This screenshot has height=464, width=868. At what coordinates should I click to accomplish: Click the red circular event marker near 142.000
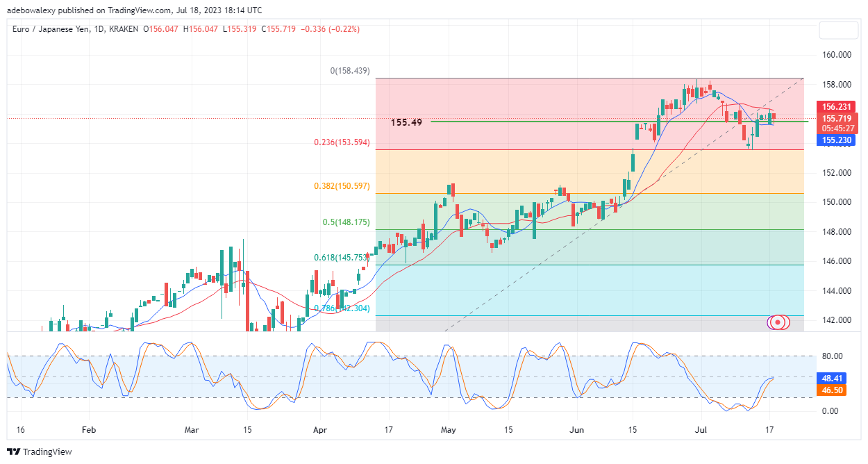[x=779, y=322]
